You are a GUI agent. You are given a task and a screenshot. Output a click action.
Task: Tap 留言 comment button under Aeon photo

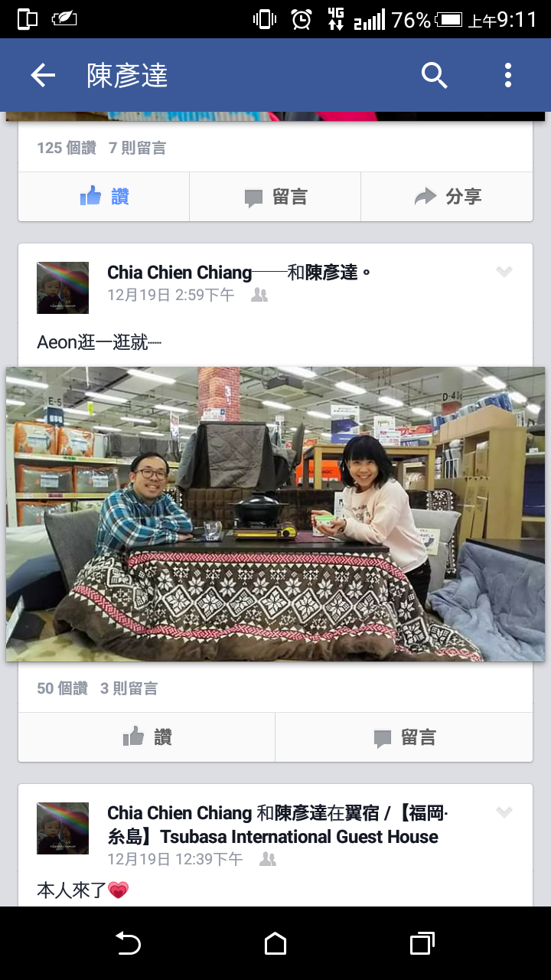point(404,737)
